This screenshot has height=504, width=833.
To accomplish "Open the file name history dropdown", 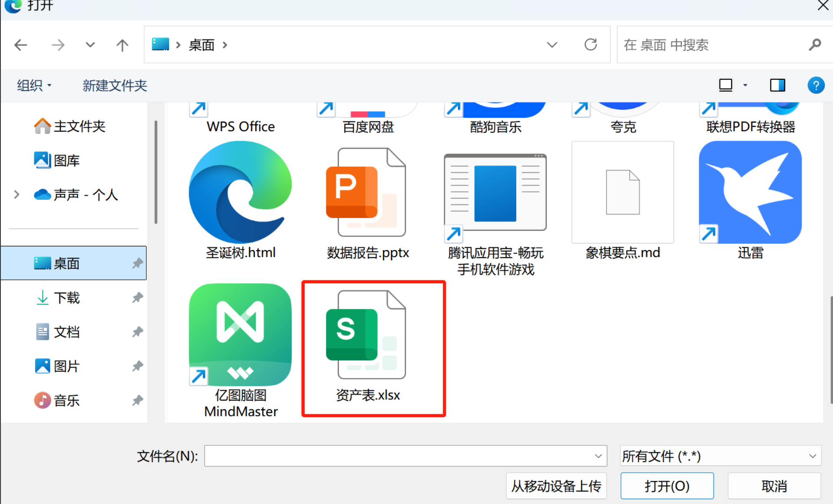I will coord(598,456).
